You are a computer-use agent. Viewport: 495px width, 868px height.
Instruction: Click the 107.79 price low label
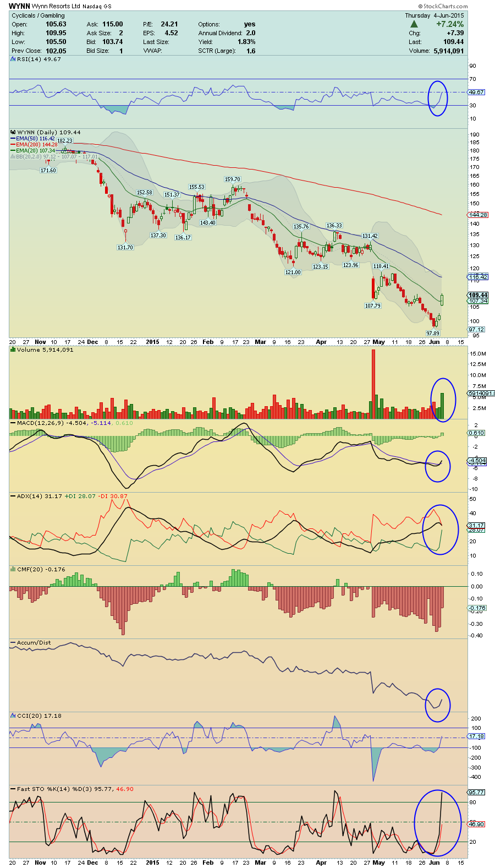pyautogui.click(x=372, y=306)
